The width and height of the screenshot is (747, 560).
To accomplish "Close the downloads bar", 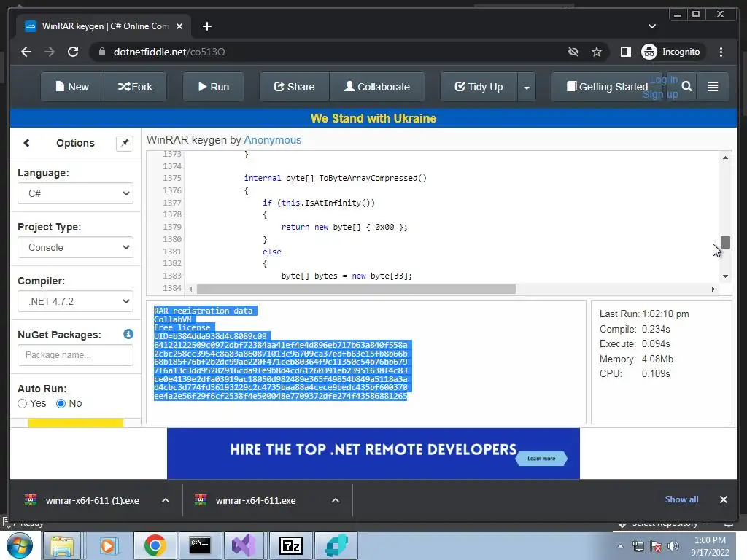I will 723,499.
